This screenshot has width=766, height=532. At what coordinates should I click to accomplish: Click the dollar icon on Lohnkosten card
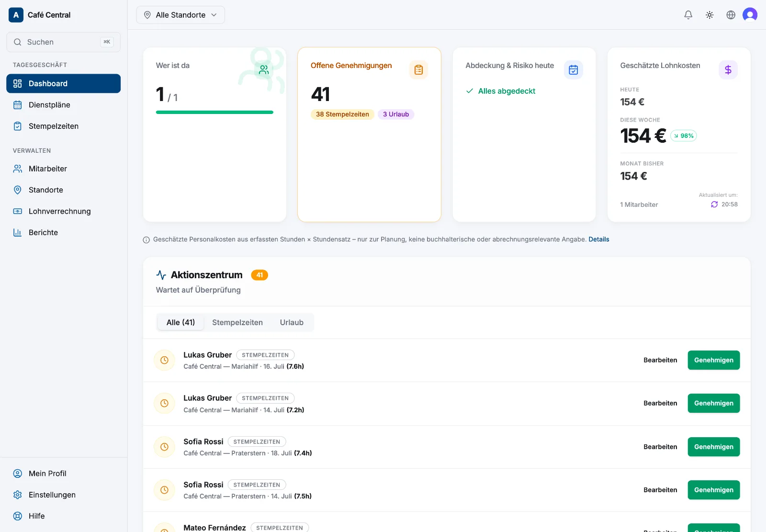[x=728, y=70]
